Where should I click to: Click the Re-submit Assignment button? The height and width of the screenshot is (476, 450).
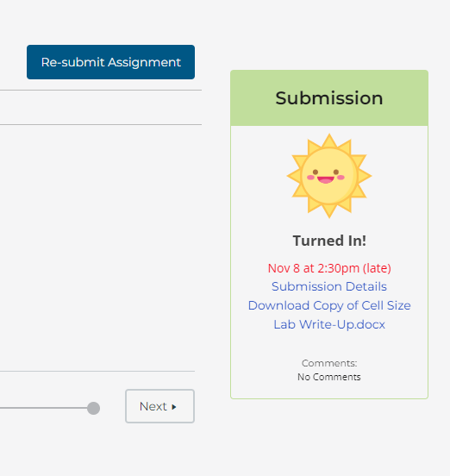tap(110, 62)
